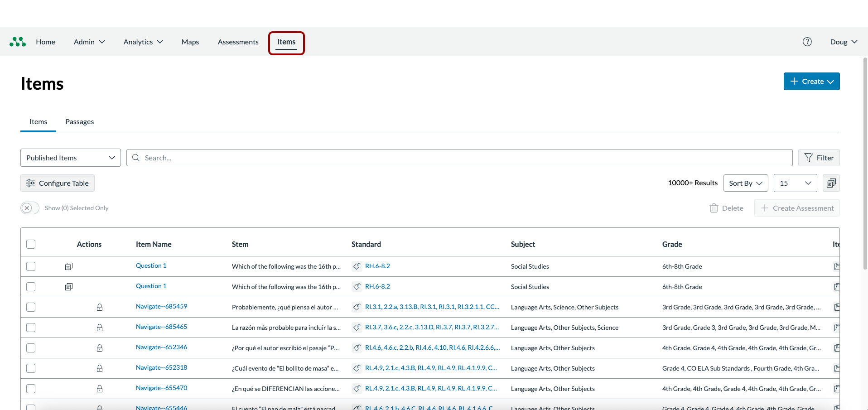The height and width of the screenshot is (410, 868).
Task: Click the Grade column header
Action: pyautogui.click(x=672, y=244)
